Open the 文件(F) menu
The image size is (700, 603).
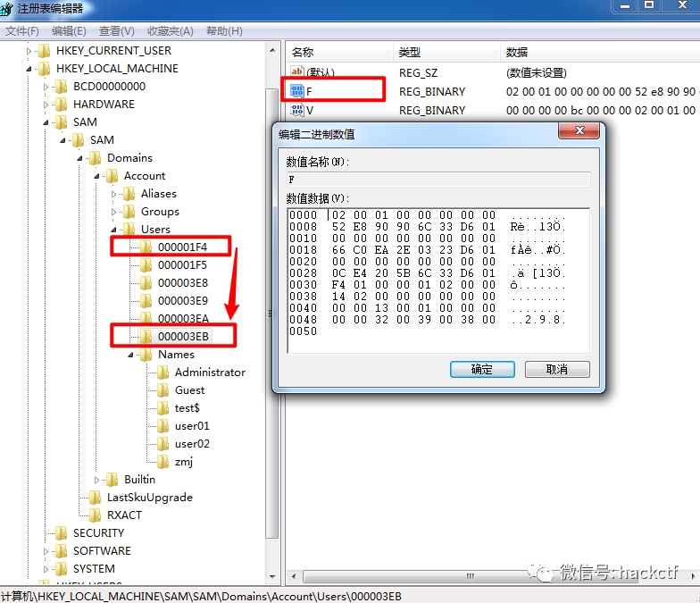click(x=21, y=31)
